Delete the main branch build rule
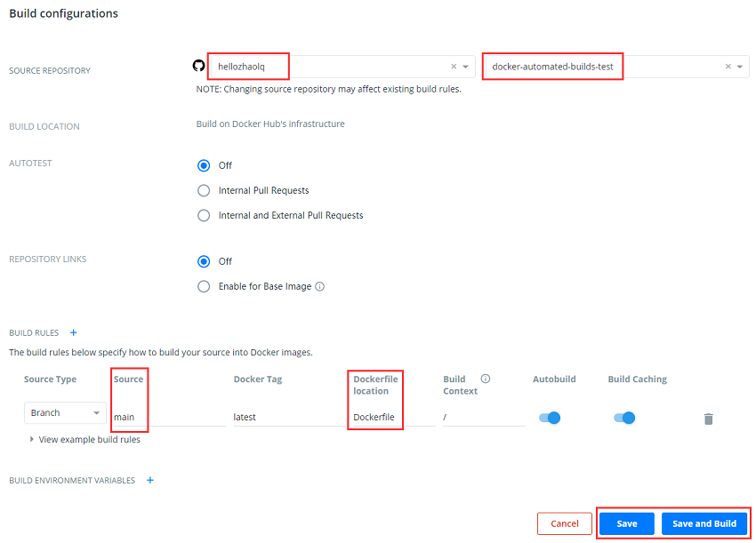Image resolution: width=756 pixels, height=543 pixels. point(708,419)
